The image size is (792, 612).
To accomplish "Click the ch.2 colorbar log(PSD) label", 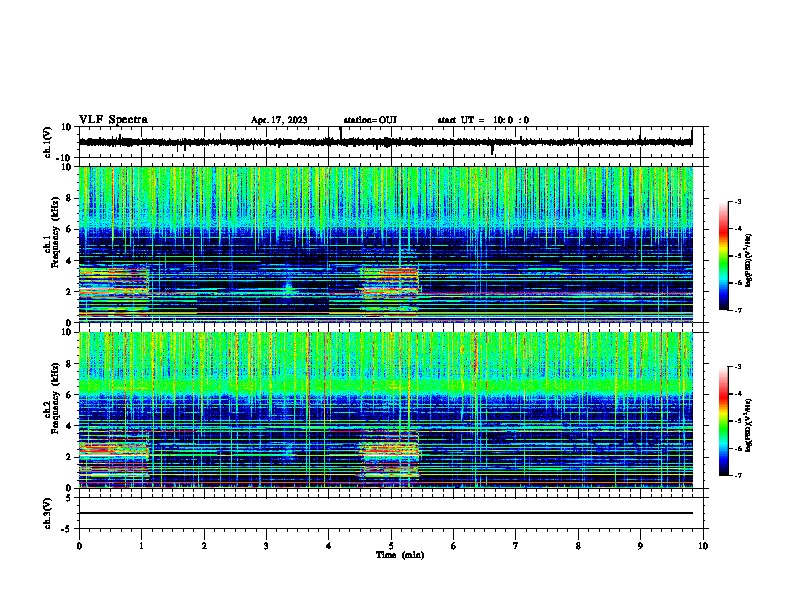I will (x=748, y=425).
